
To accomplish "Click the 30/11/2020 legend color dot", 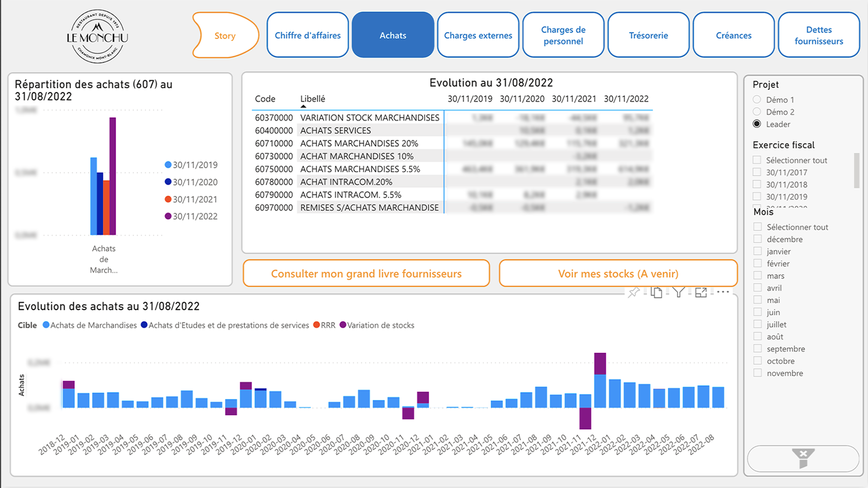I will point(168,182).
